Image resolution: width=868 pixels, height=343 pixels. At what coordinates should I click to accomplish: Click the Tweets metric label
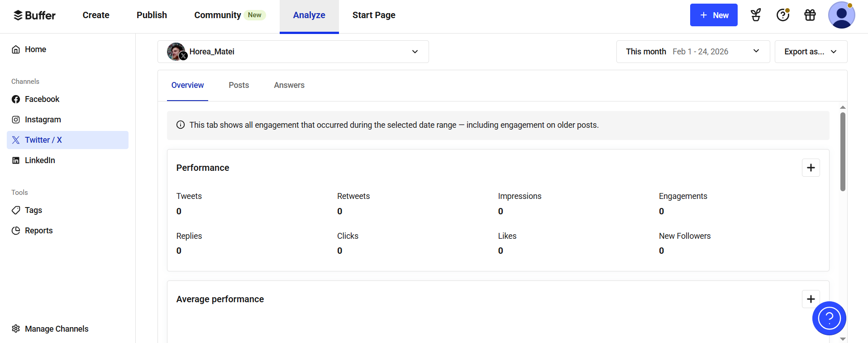[189, 196]
